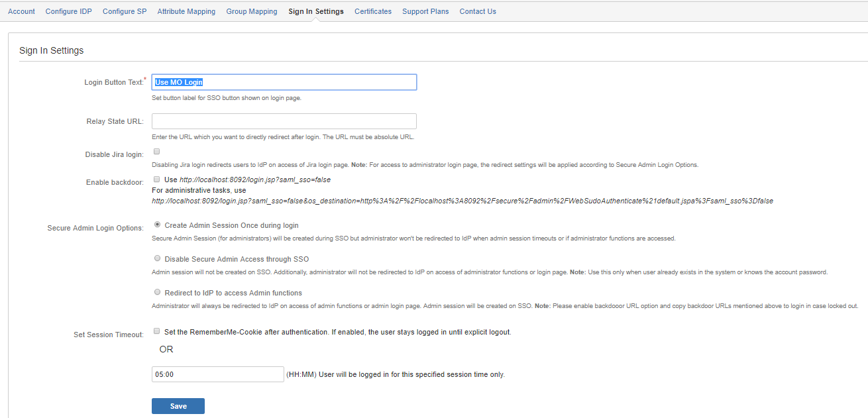Click the Enable backdoor label
This screenshot has height=418, width=868.
(x=115, y=182)
